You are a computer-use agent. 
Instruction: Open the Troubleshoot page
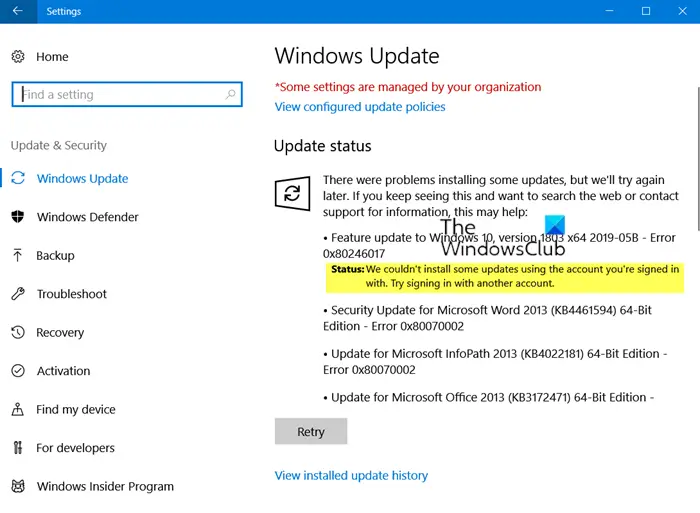click(x=72, y=294)
